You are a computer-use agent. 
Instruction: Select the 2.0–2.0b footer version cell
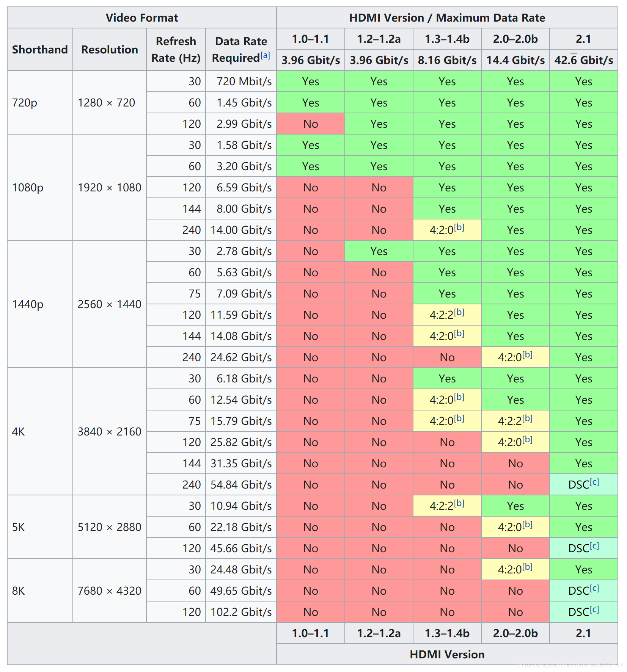click(515, 633)
